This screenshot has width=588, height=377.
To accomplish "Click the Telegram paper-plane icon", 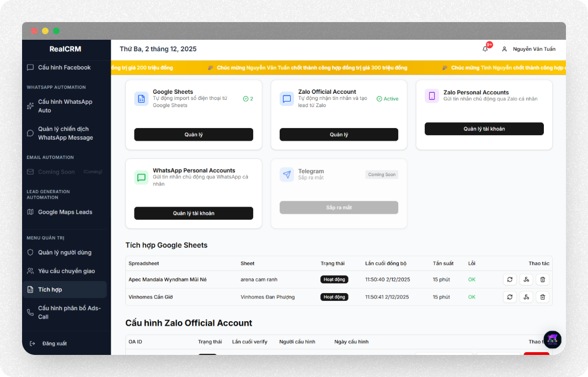I will click(x=287, y=174).
